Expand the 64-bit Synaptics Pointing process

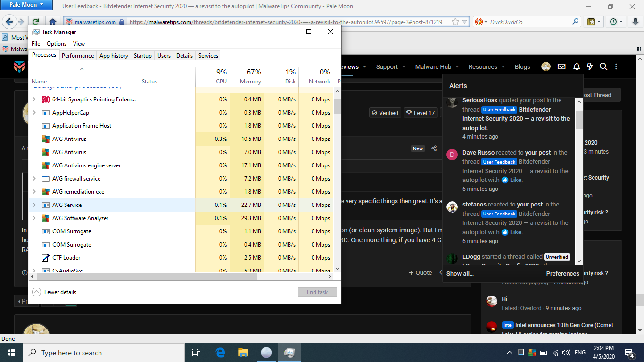tap(34, 99)
